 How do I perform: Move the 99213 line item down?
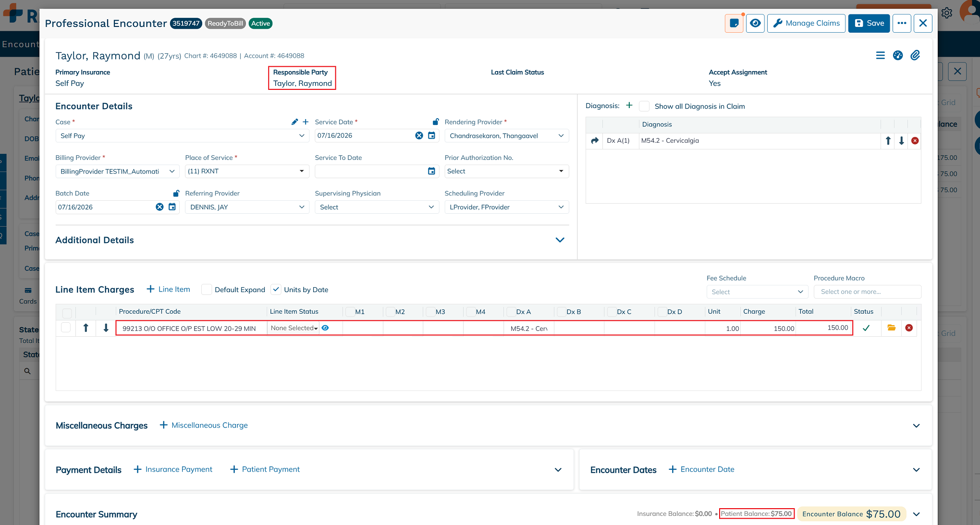coord(106,328)
